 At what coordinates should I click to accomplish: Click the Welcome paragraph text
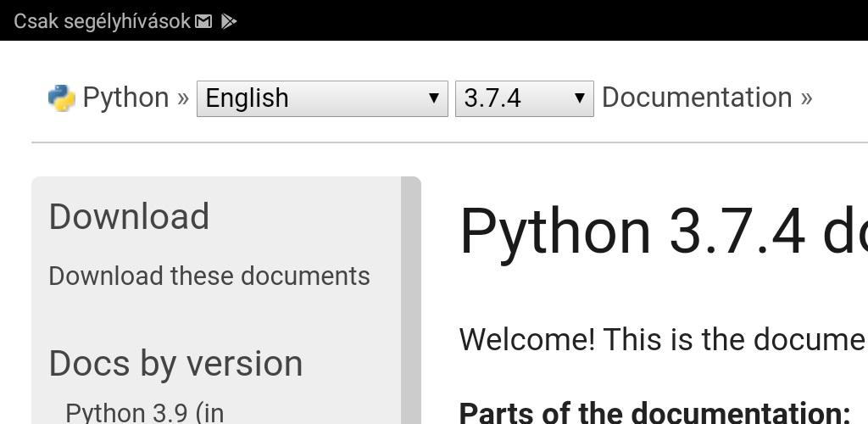[x=663, y=338]
